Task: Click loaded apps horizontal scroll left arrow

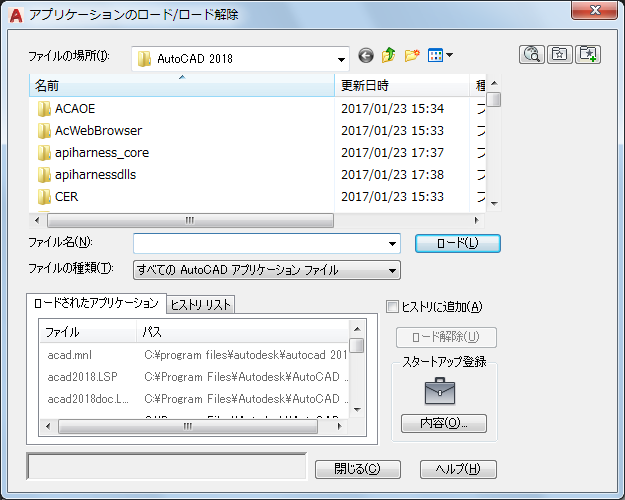Action: click(48, 426)
